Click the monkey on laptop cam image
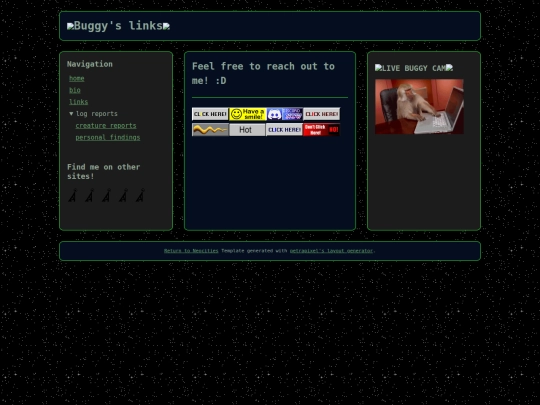The width and height of the screenshot is (540, 405). point(419,106)
